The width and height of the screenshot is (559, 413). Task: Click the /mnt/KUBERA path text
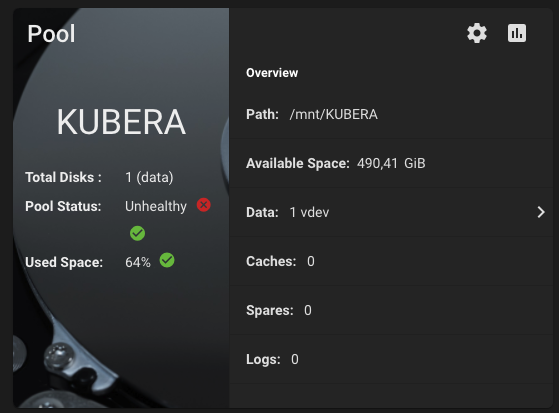click(x=333, y=114)
